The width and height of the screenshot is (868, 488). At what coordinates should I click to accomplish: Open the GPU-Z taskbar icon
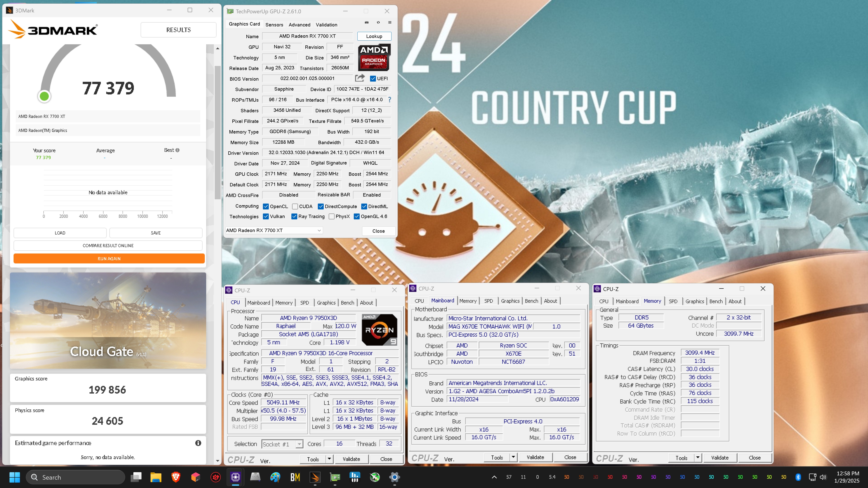coord(335,477)
